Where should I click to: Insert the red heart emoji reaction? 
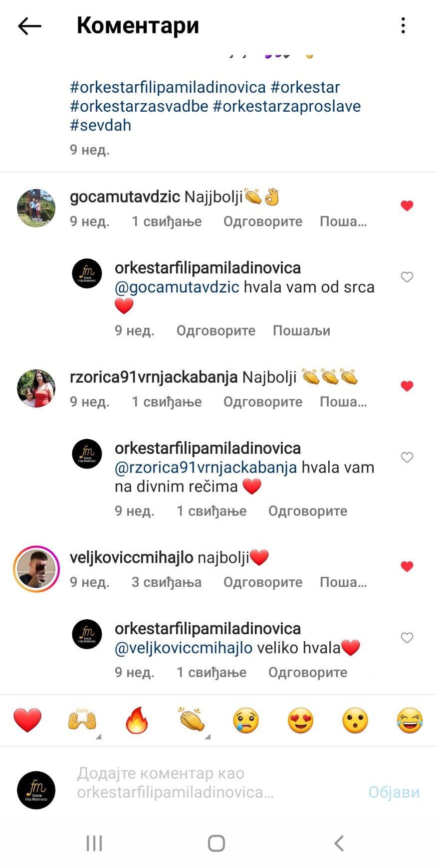tap(27, 720)
